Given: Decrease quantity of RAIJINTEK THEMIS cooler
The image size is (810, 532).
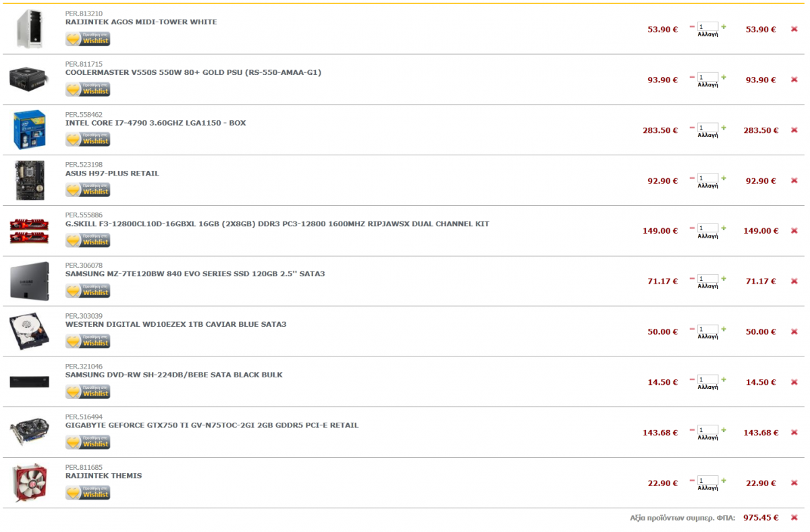Looking at the screenshot, I should click(x=692, y=480).
